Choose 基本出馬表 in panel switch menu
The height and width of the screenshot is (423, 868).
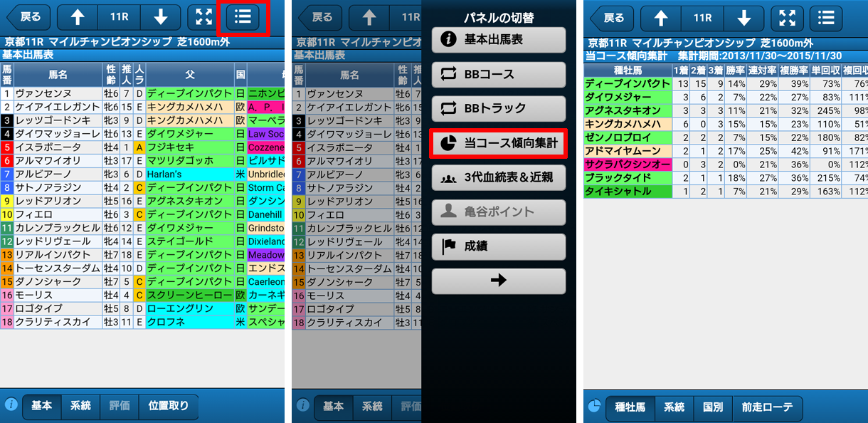pos(498,40)
